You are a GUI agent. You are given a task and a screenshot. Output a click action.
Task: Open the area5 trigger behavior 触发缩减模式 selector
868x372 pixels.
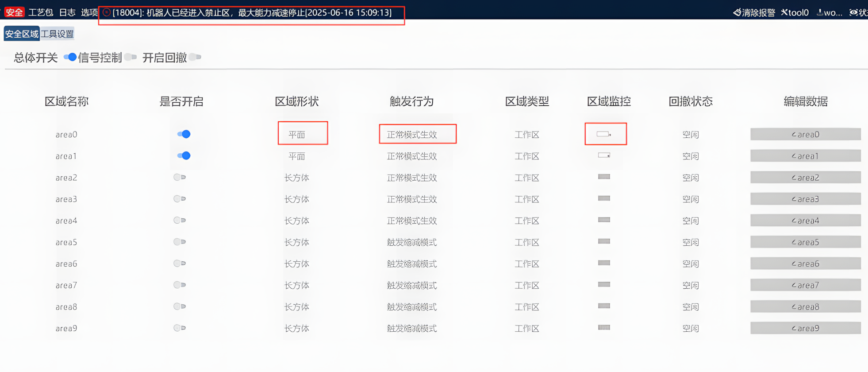[412, 242]
